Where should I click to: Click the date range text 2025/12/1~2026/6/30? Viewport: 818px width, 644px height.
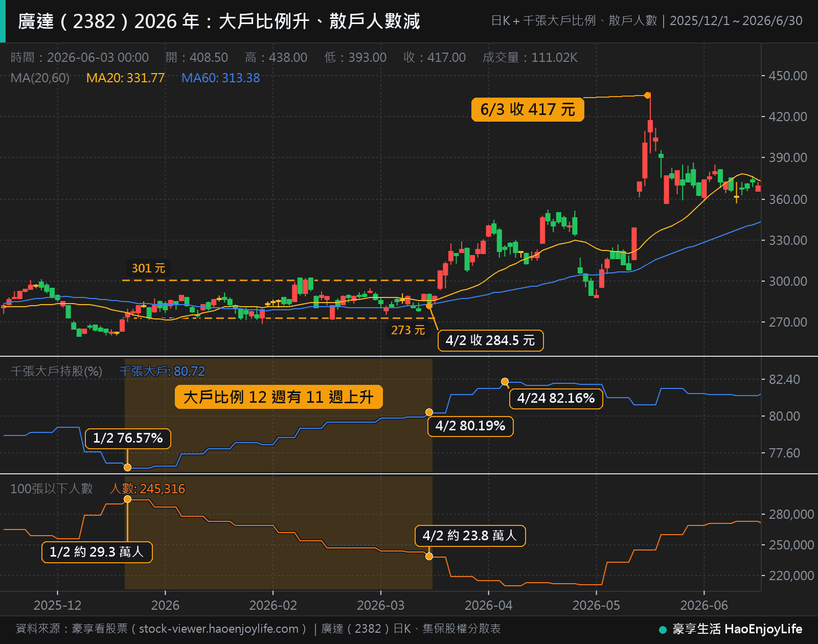[736, 21]
